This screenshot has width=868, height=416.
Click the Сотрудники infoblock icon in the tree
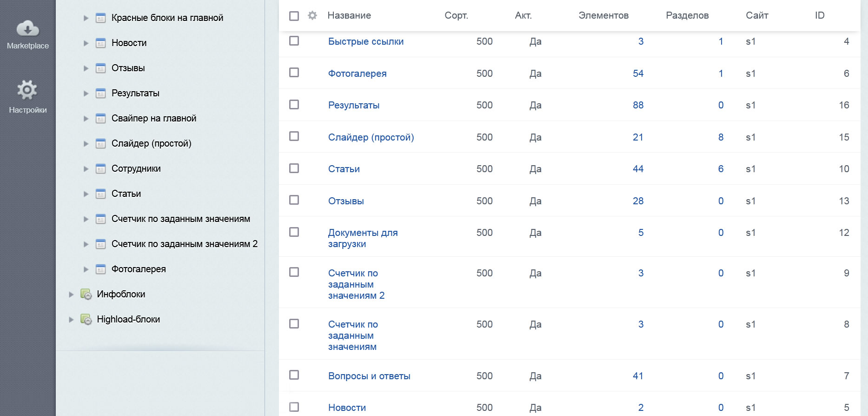[x=100, y=169]
